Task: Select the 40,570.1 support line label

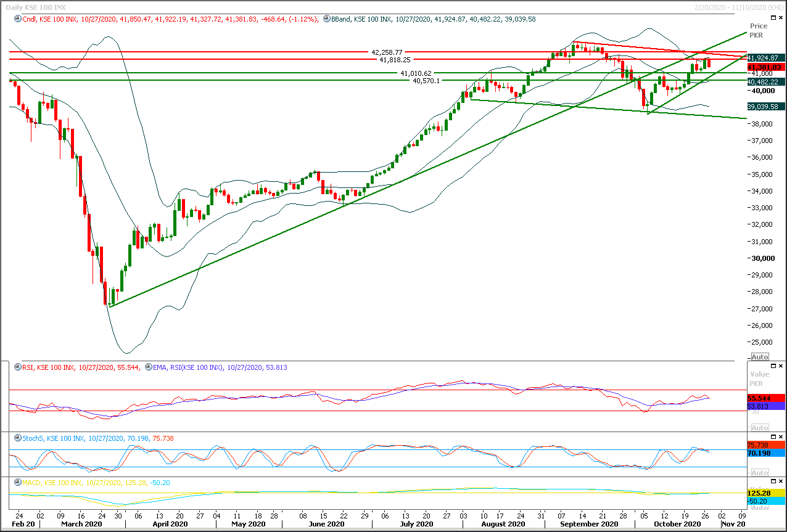Action: pos(427,81)
